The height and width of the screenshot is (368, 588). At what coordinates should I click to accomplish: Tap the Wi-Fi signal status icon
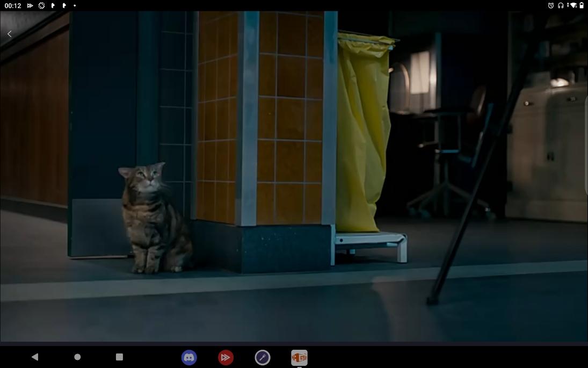point(572,5)
